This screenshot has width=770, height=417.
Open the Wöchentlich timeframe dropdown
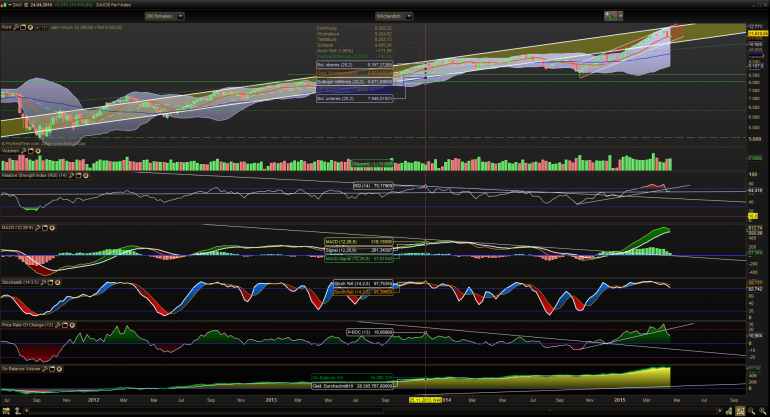click(x=394, y=16)
